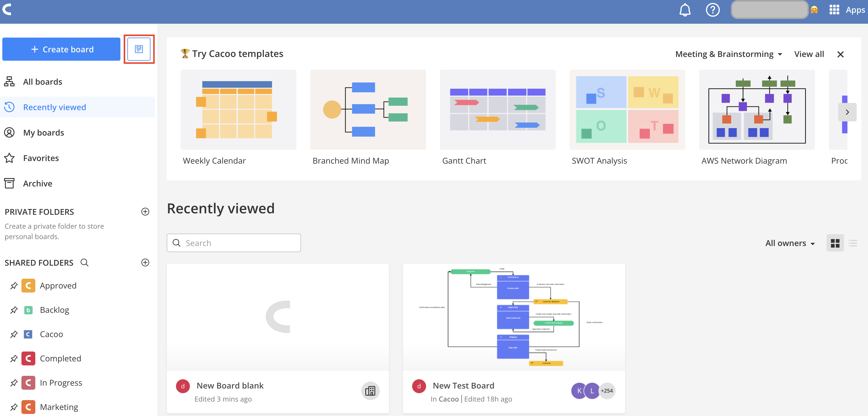Unpin the Approved folder
The width and height of the screenshot is (868, 416).
(x=14, y=286)
